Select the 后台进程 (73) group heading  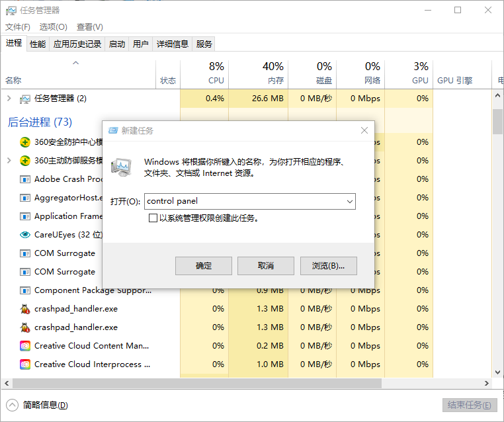tap(40, 122)
